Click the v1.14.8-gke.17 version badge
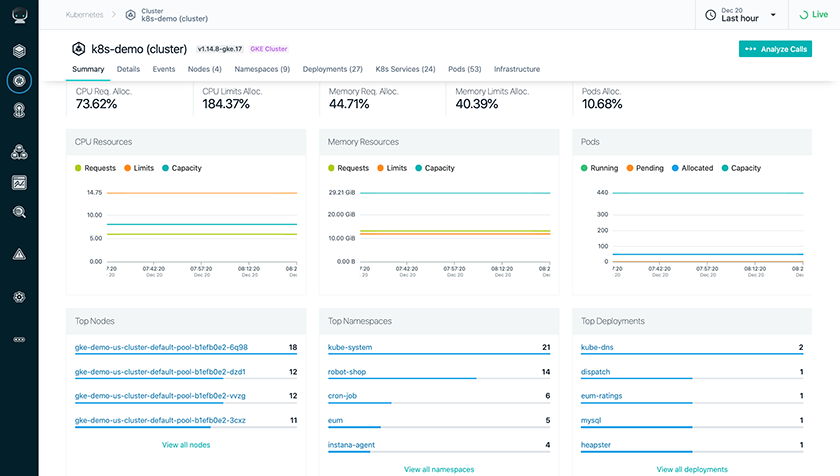The image size is (840, 476). pos(220,49)
